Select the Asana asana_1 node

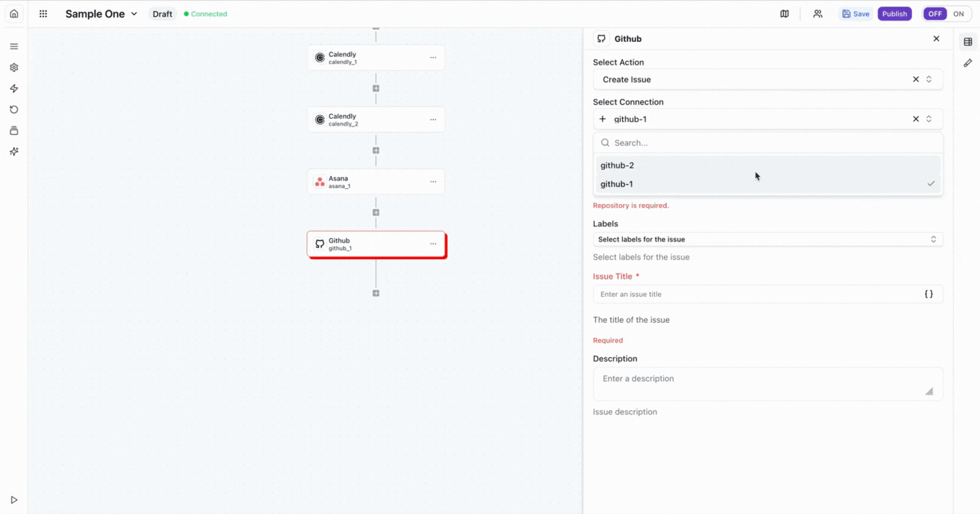click(x=376, y=181)
